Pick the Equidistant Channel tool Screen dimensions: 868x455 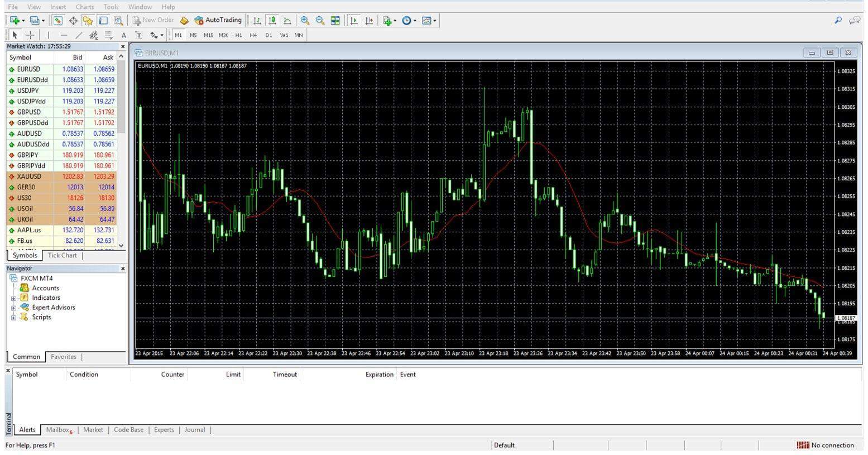click(x=94, y=35)
